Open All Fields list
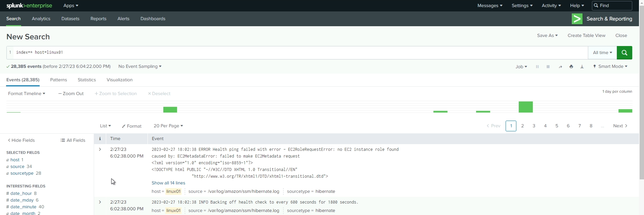This screenshot has width=644, height=215. click(73, 140)
